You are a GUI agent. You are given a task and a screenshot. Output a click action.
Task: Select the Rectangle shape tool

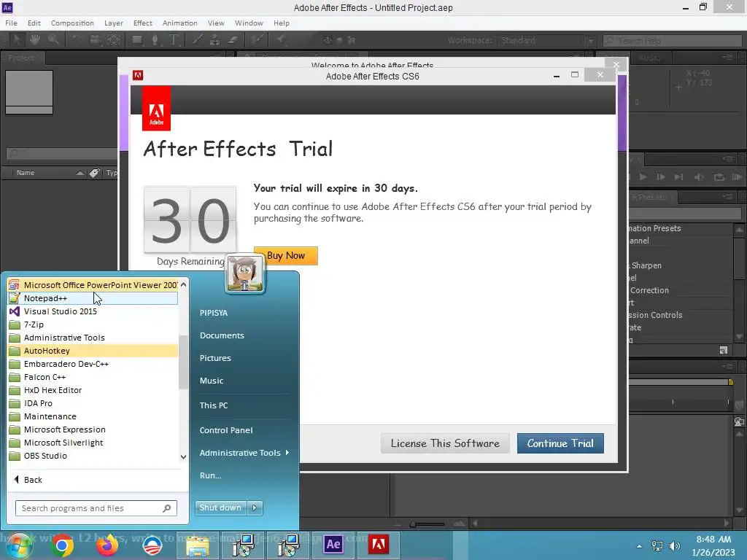point(137,40)
